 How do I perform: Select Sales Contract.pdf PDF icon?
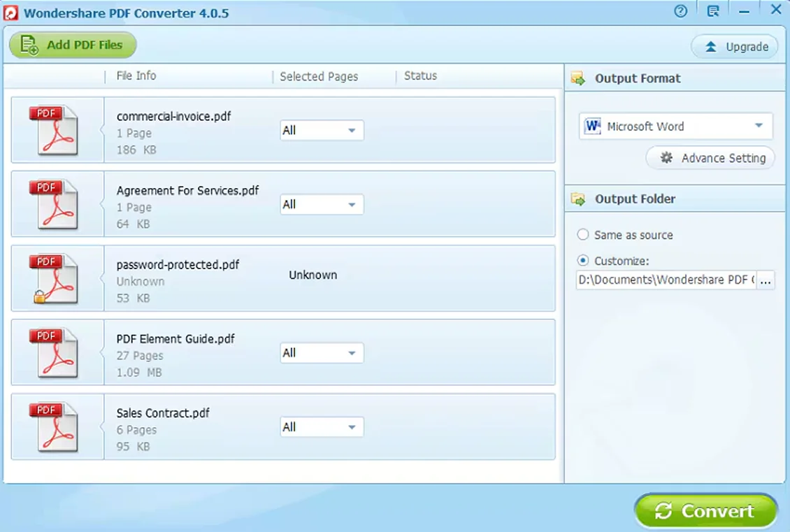pos(53,426)
